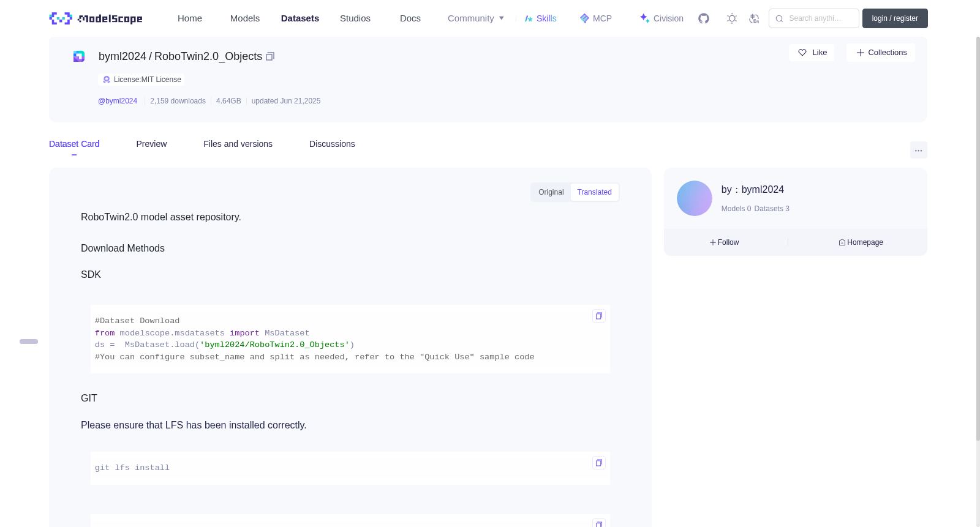The height and width of the screenshot is (527, 980).
Task: Show the Translated dataset card text
Action: [594, 192]
